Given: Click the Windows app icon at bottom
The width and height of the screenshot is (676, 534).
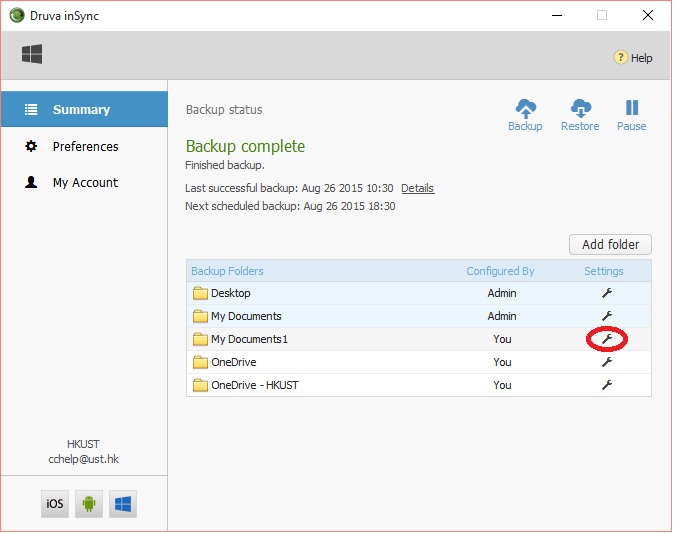Looking at the screenshot, I should click(122, 504).
